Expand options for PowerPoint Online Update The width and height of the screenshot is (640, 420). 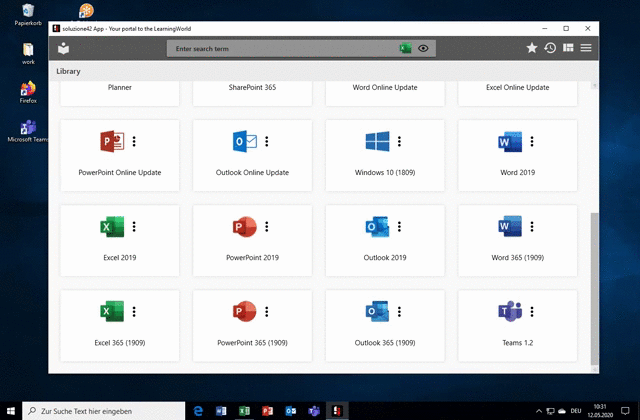134,141
